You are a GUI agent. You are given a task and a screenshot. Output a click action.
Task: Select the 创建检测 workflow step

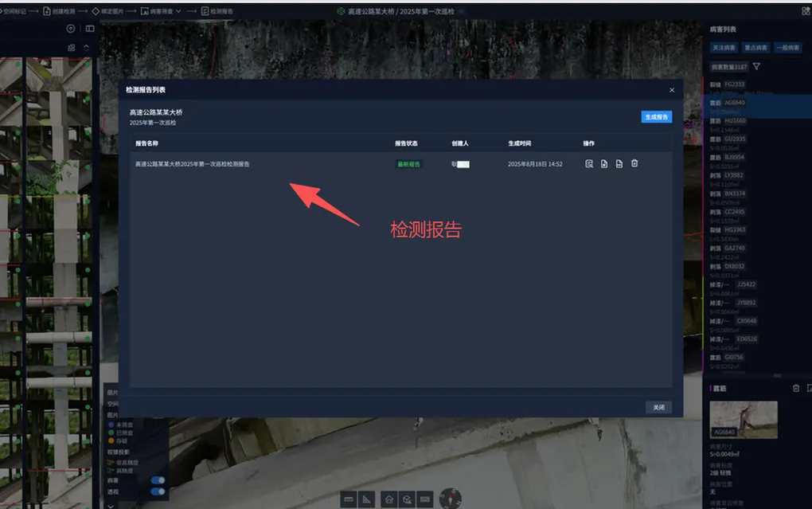(x=59, y=11)
